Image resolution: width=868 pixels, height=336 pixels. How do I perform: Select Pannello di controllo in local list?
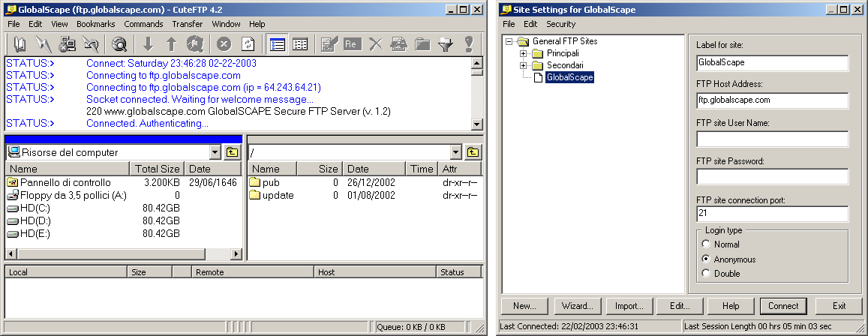tap(59, 183)
